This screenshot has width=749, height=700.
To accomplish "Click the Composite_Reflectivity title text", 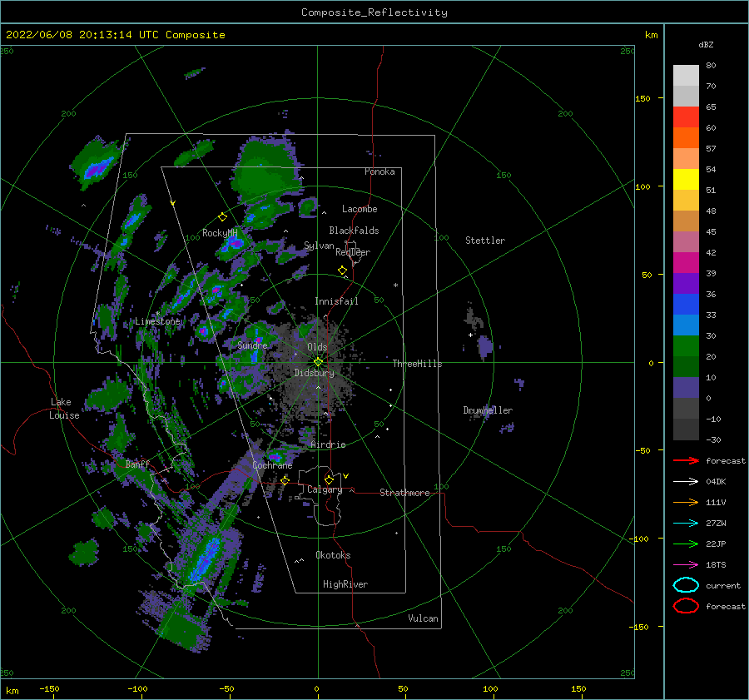I will pos(374,12).
